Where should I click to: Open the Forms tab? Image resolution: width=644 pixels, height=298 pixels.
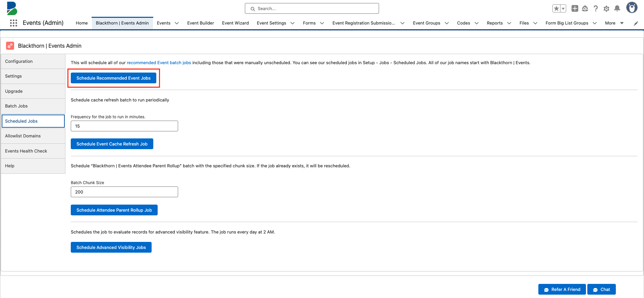[309, 23]
